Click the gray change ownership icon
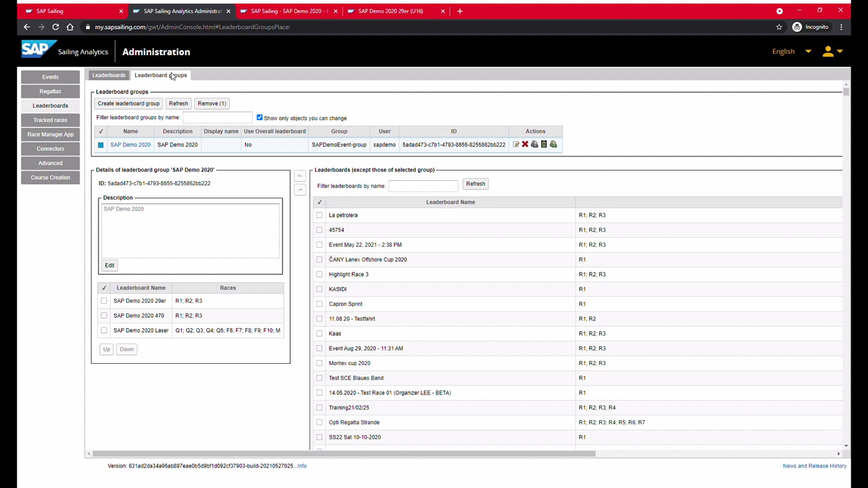This screenshot has height=488, width=868. point(534,144)
